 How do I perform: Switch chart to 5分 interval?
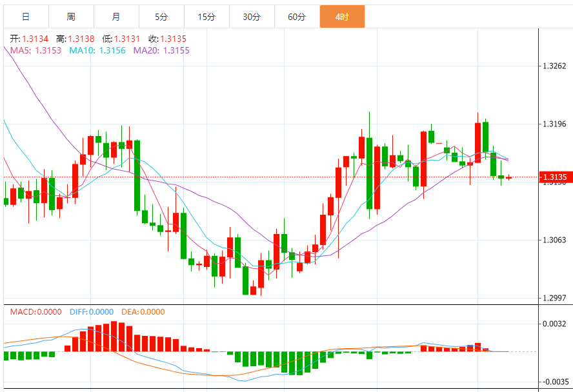point(161,17)
